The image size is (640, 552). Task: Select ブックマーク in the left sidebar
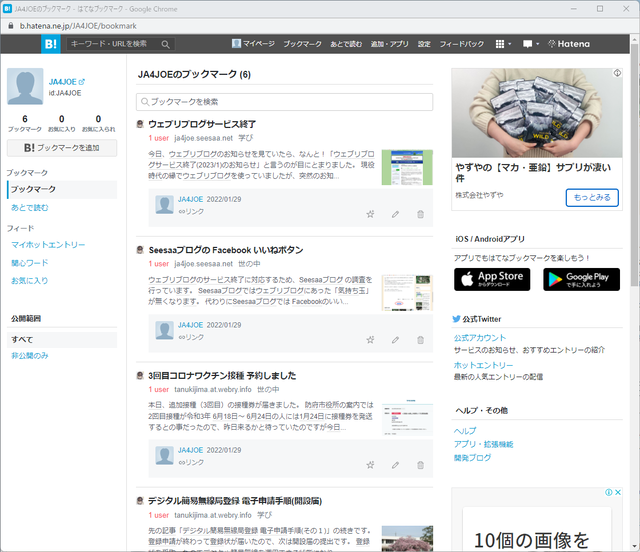click(x=62, y=189)
